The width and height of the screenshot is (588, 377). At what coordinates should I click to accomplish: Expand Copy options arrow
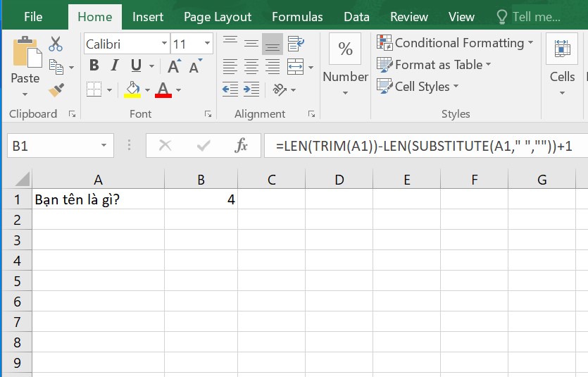71,68
